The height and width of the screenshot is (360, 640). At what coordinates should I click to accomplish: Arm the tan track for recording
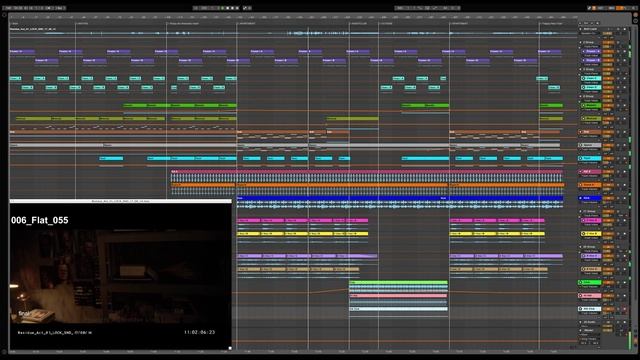click(624, 269)
